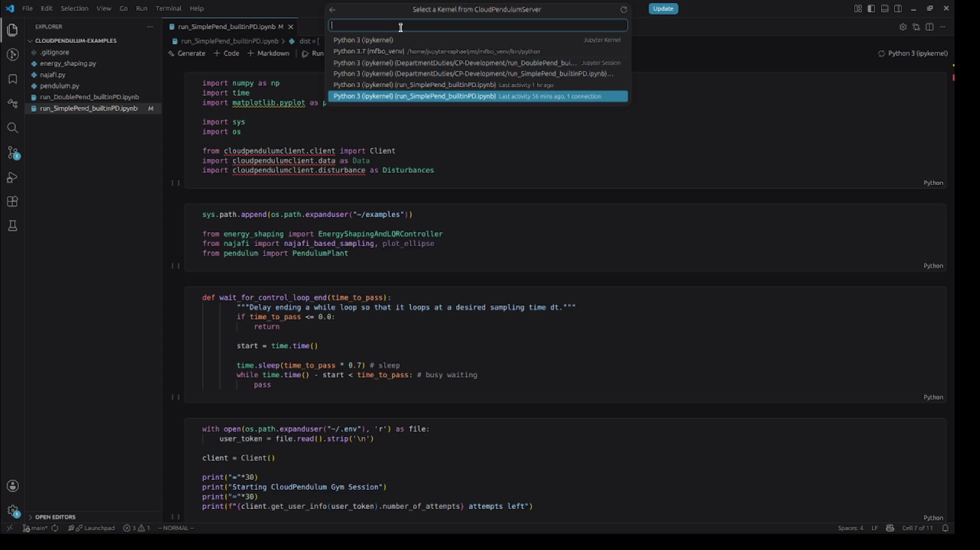Image resolution: width=980 pixels, height=550 pixels.
Task: Click the Python 3 (ipykernel) kernel selector
Action: 913,53
